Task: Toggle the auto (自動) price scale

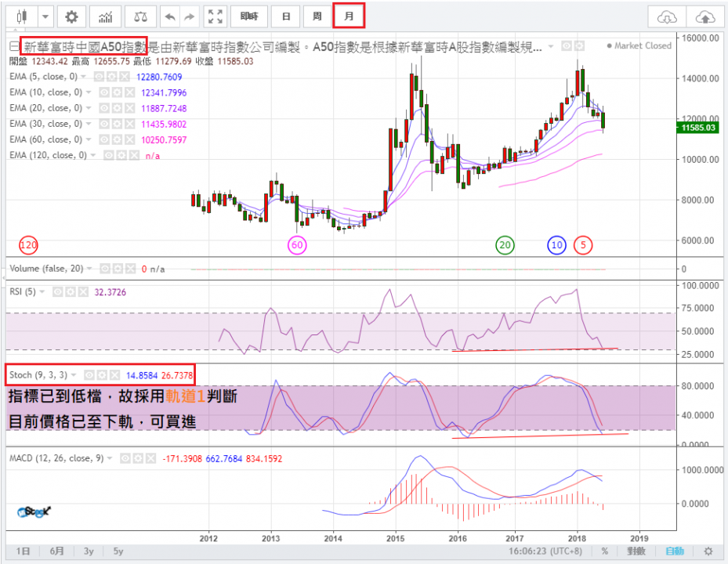Action: pyautogui.click(x=674, y=551)
